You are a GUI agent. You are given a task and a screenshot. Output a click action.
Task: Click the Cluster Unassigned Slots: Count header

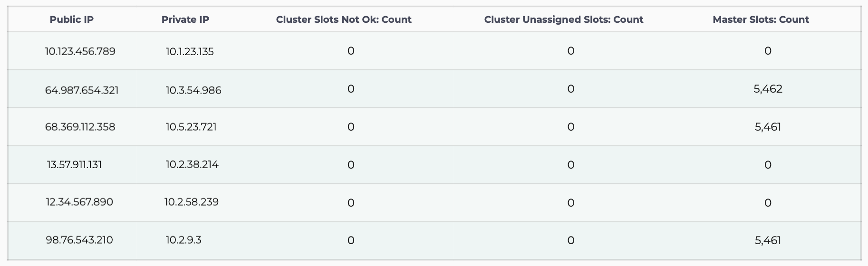[x=564, y=19]
